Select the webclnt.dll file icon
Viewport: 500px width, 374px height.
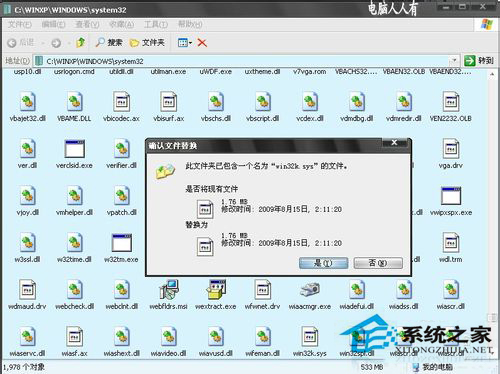[x=121, y=289]
